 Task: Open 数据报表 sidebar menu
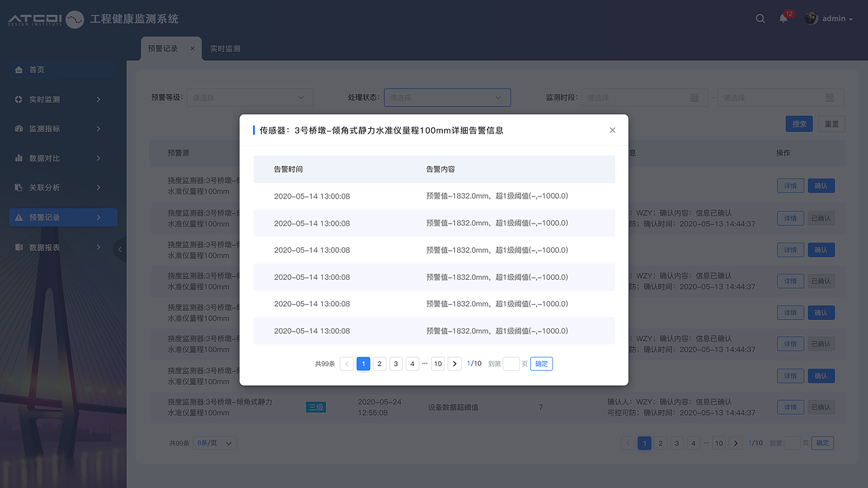coord(63,247)
